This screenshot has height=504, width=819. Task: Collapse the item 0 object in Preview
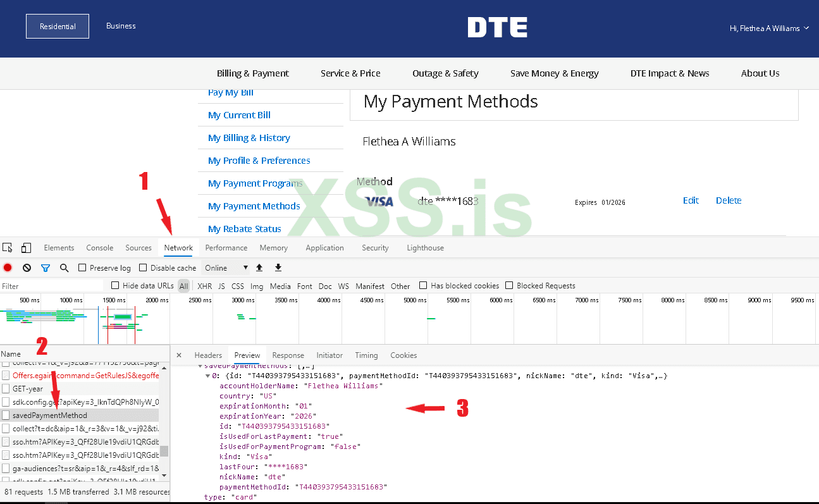(x=207, y=376)
